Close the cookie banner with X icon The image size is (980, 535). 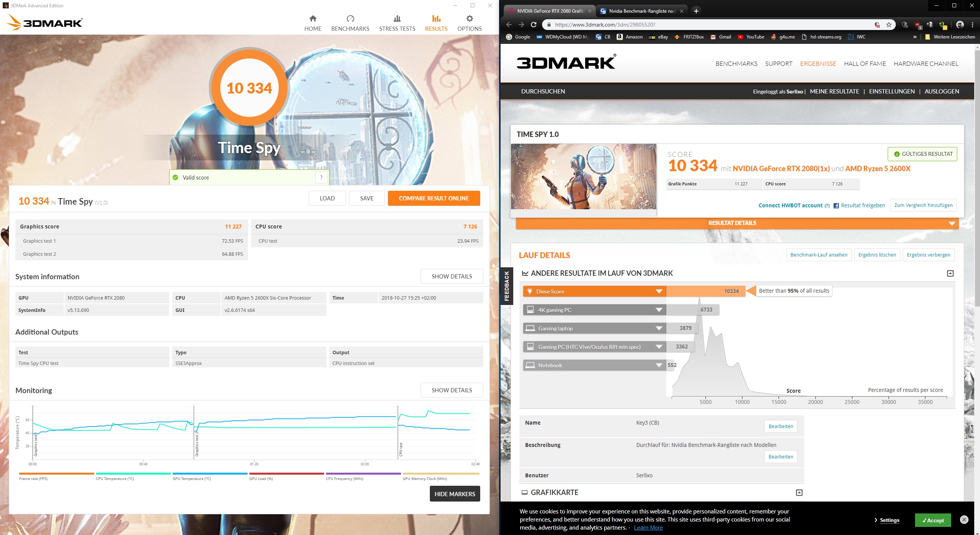click(964, 520)
